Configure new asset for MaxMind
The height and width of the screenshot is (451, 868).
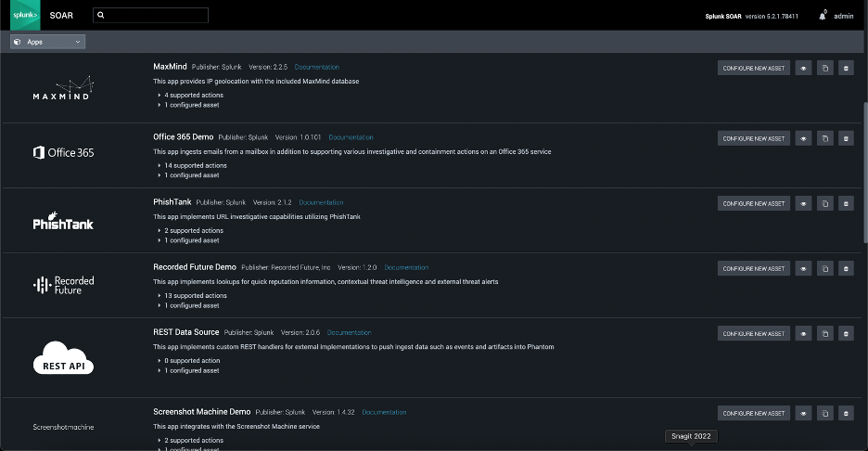753,68
